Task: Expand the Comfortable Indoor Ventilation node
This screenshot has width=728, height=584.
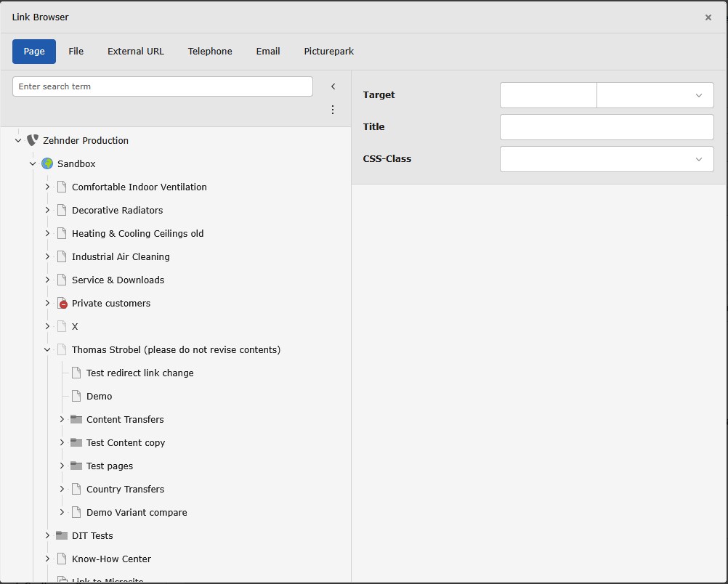Action: click(x=47, y=187)
